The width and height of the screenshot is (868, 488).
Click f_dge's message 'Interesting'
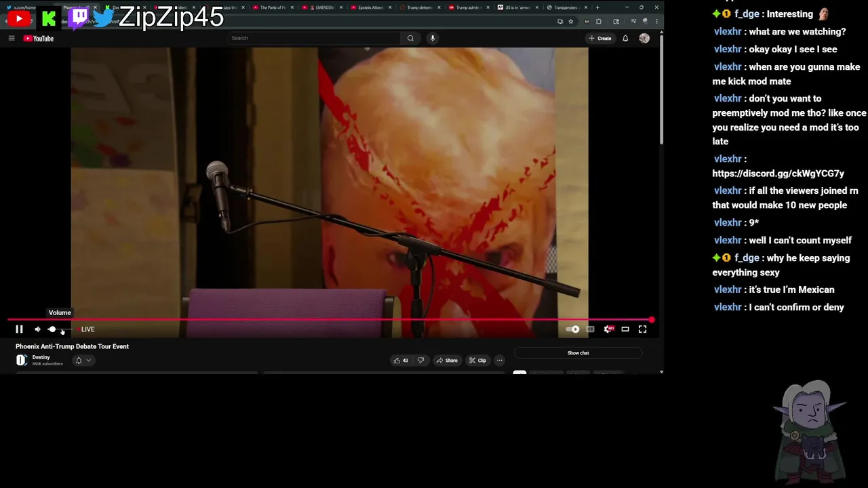point(791,14)
